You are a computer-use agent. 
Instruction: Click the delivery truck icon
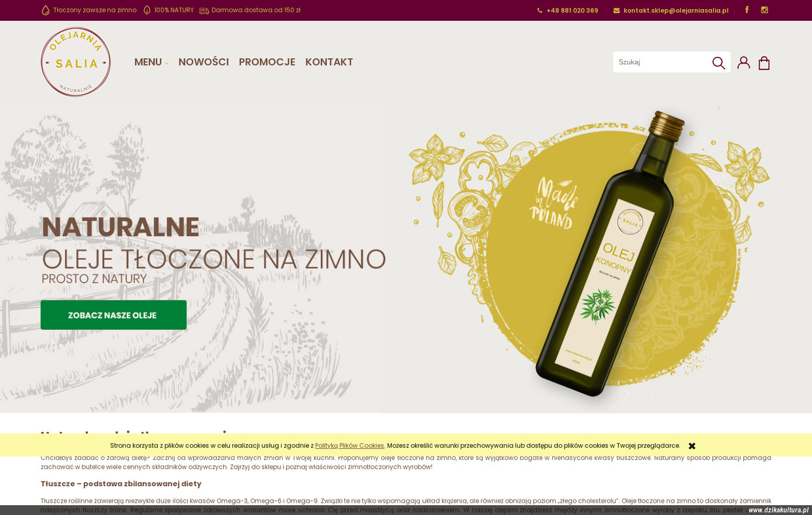click(x=204, y=10)
